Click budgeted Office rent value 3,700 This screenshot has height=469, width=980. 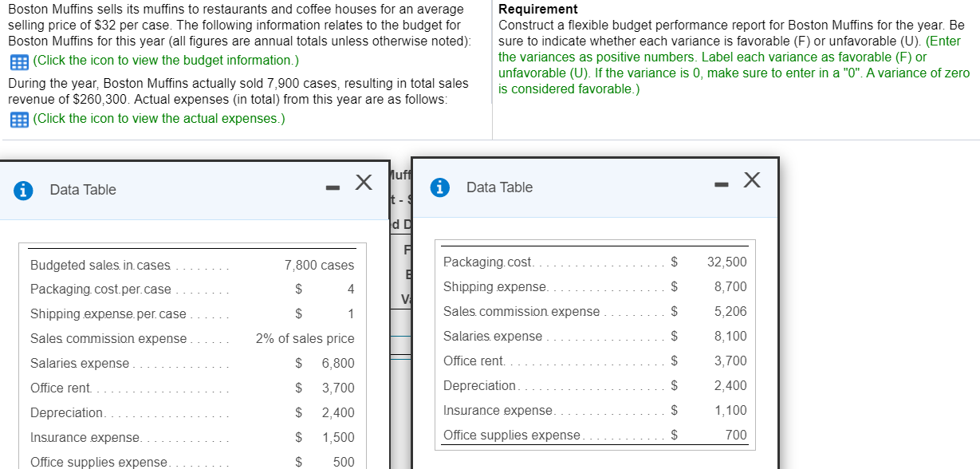pos(338,388)
